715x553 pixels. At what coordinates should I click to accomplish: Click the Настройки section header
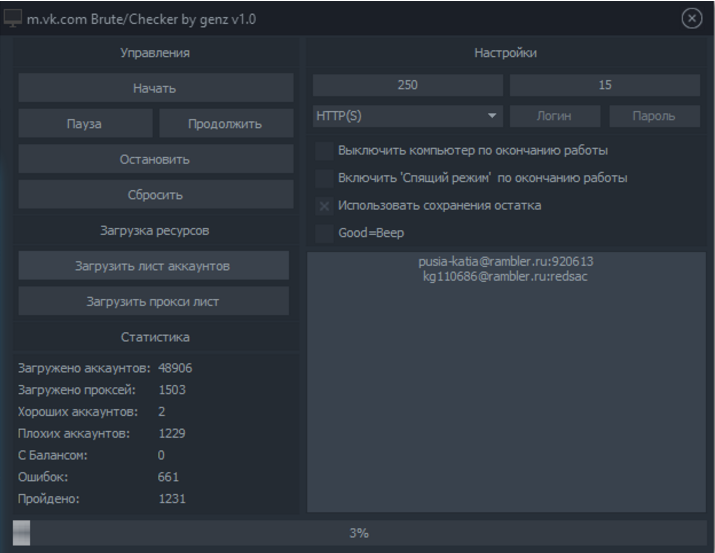click(505, 53)
